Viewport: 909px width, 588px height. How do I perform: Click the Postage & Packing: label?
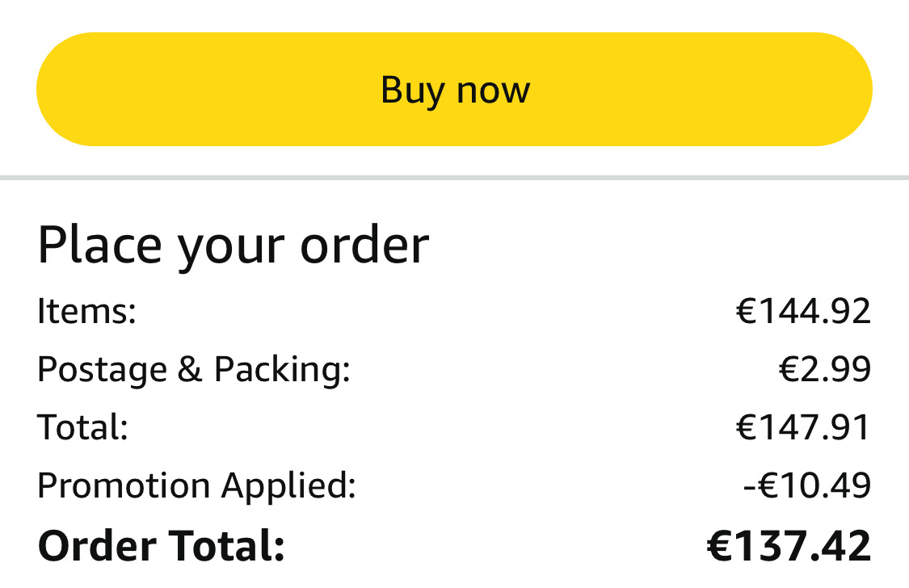click(194, 371)
